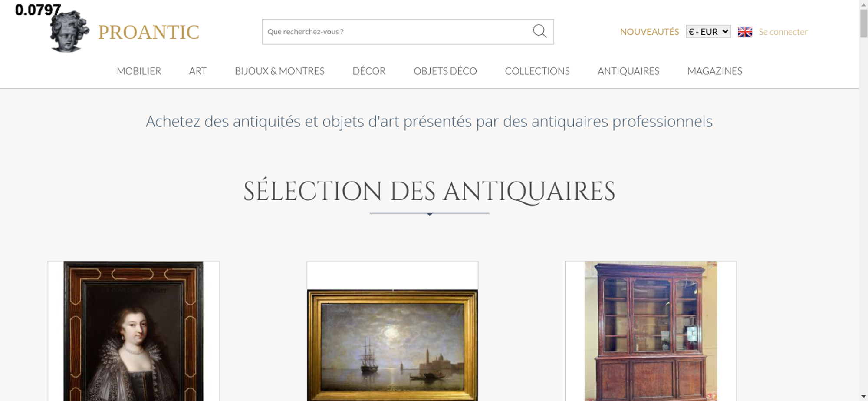This screenshot has width=868, height=401.
Task: Click the page's vertical scrollbar thumb
Action: pyautogui.click(x=864, y=23)
